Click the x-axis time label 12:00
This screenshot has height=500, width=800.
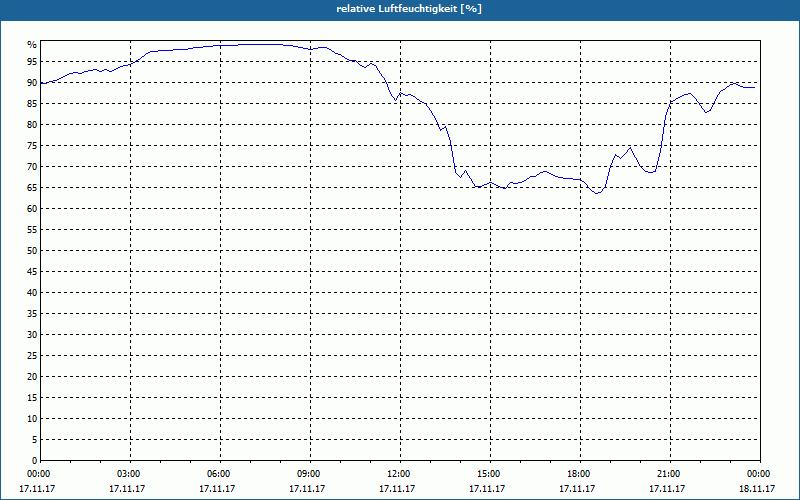[401, 474]
